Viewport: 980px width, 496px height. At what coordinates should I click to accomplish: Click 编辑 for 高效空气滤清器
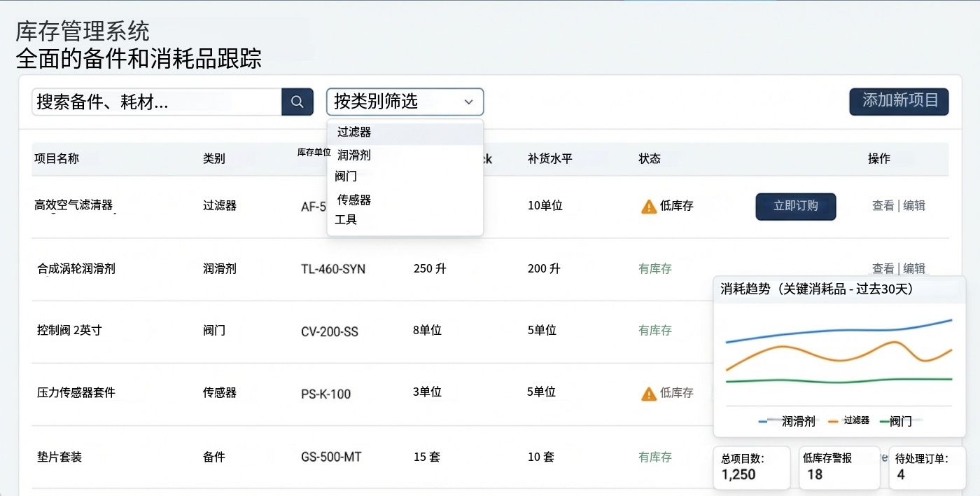[914, 205]
